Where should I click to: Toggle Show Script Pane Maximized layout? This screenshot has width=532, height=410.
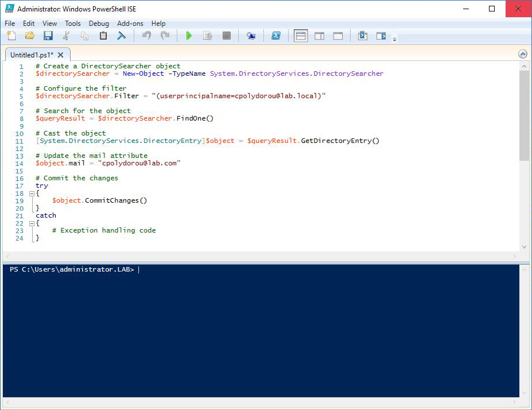coord(338,35)
